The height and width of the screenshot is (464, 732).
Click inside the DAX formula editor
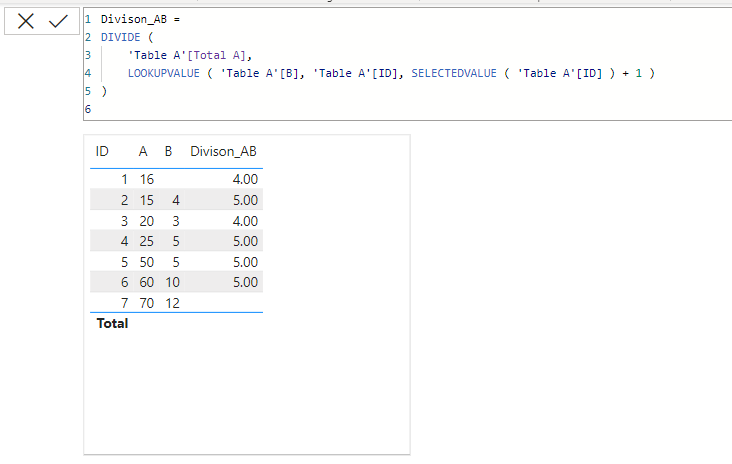(x=407, y=64)
